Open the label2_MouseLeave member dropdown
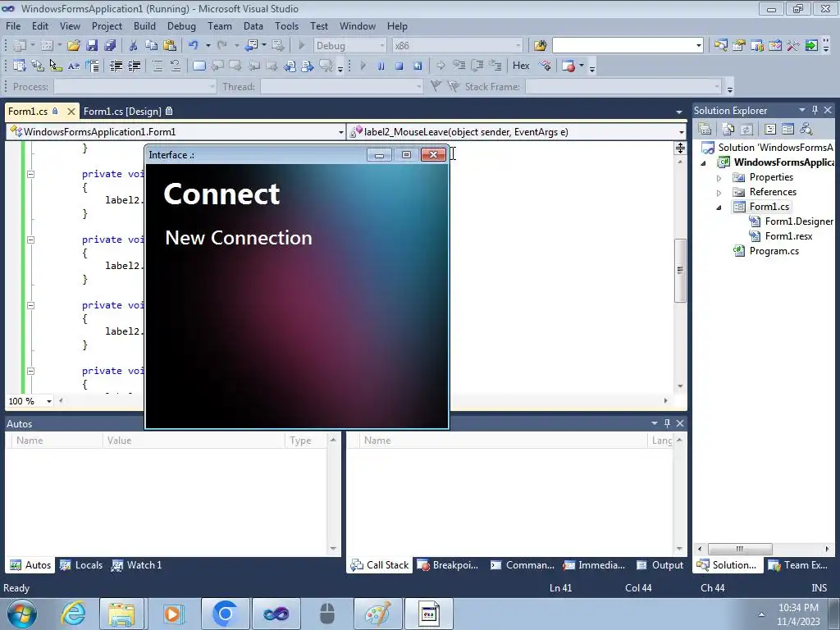Screen dimensions: 840x630 coord(681,132)
